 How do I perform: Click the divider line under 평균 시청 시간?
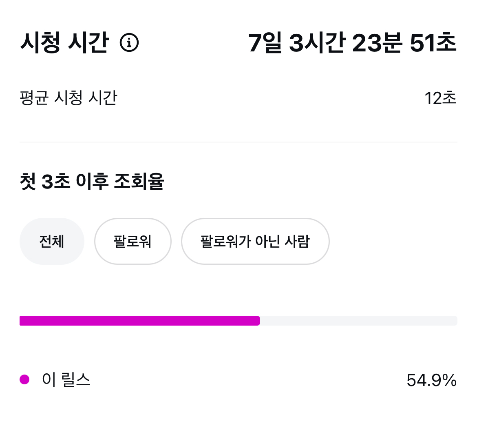(x=238, y=142)
